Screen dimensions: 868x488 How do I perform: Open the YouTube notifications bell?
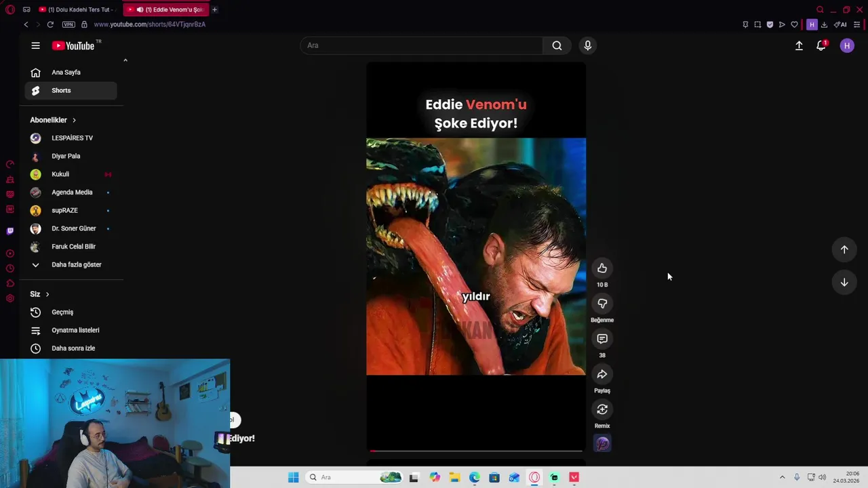click(x=821, y=45)
